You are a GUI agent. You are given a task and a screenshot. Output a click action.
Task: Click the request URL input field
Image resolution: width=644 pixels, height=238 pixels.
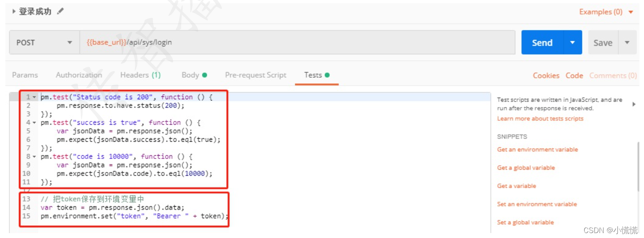click(297, 42)
